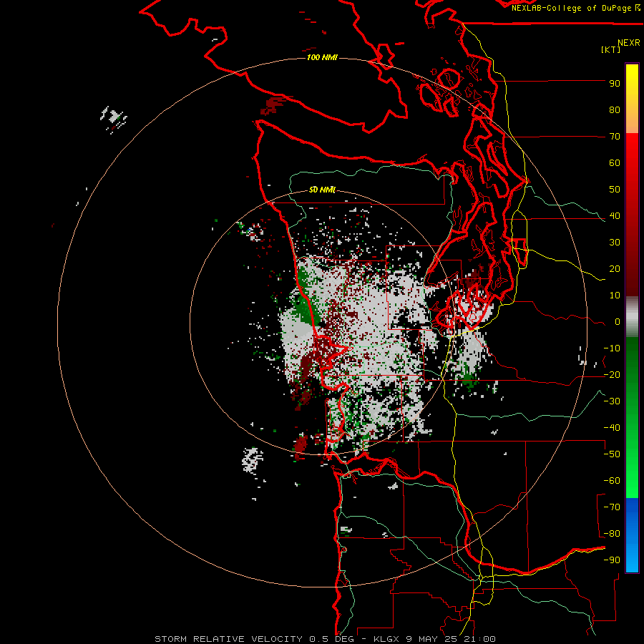Select the positive 80 value on velocity scale
The image size is (644, 644).
pos(615,110)
